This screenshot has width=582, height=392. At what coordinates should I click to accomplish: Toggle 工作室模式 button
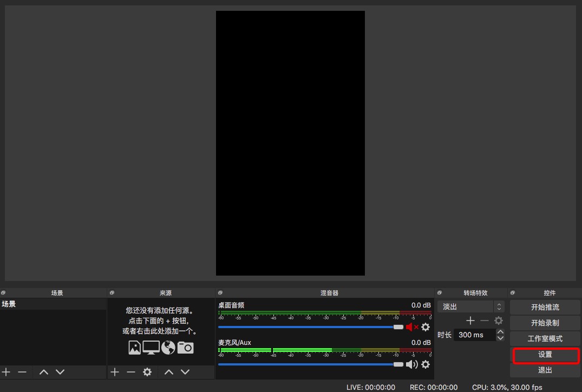[545, 338]
